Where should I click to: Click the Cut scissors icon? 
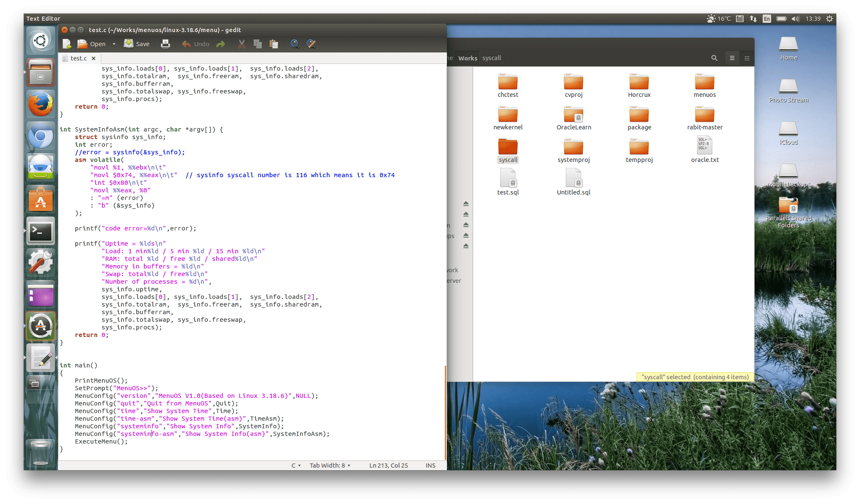pos(242,44)
